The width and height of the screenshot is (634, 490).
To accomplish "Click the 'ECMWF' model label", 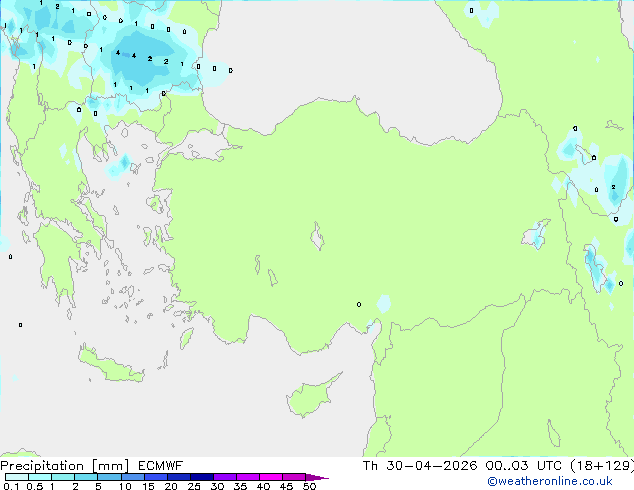I will [x=161, y=466].
